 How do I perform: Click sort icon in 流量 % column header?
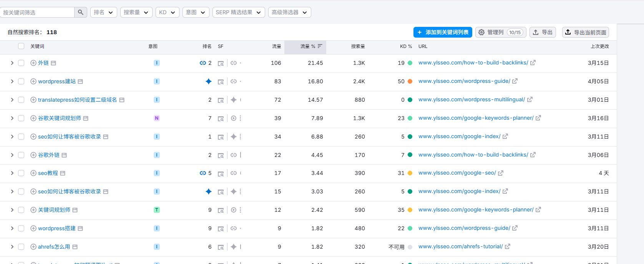pos(320,46)
